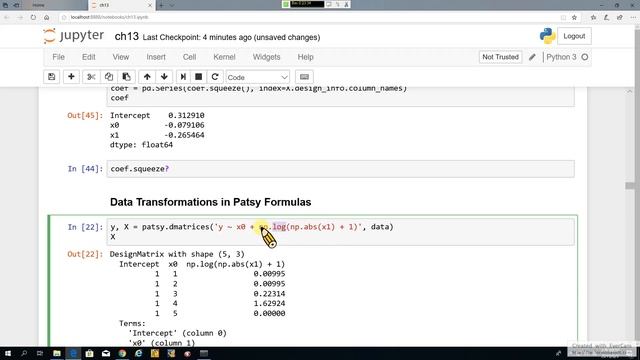Screen dimensions: 640x360
Task: Click the Last Checkpoint status text
Action: pos(231,37)
